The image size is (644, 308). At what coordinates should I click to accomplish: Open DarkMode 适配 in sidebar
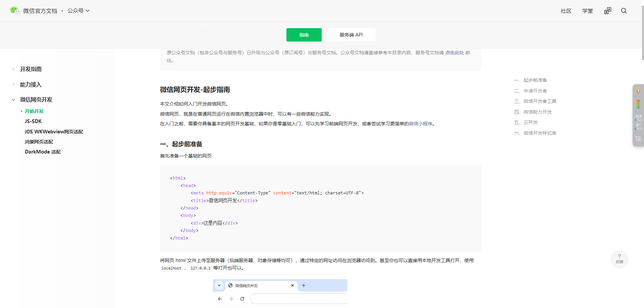pyautogui.click(x=43, y=152)
